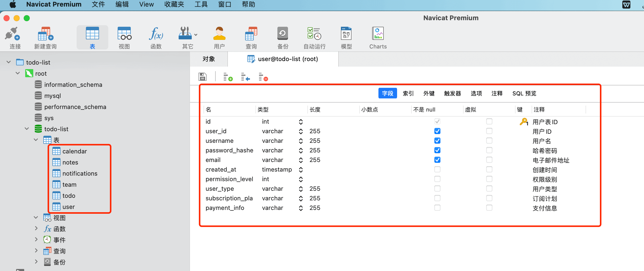
Task: Expand the Functions (函数) tree node
Action: pos(36,229)
